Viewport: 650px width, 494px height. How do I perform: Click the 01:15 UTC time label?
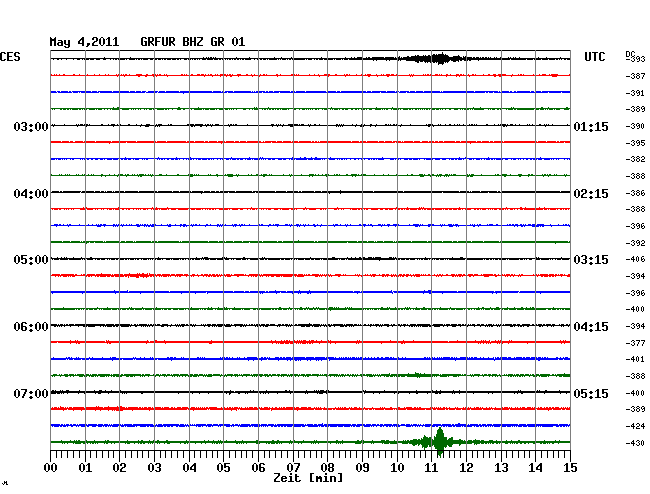(591, 126)
